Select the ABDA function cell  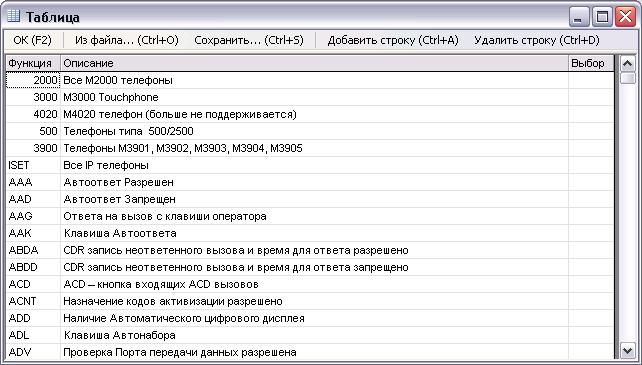(33, 250)
